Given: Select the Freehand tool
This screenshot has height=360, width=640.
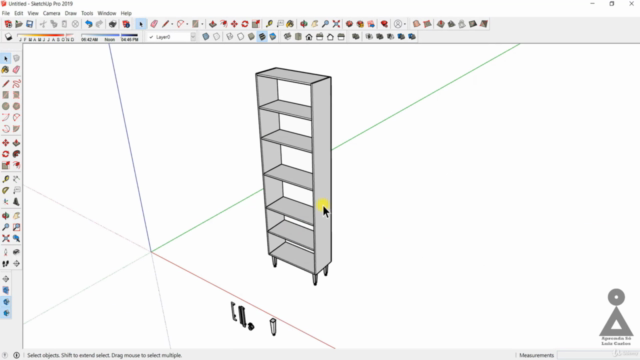Looking at the screenshot, I should coord(16,84).
